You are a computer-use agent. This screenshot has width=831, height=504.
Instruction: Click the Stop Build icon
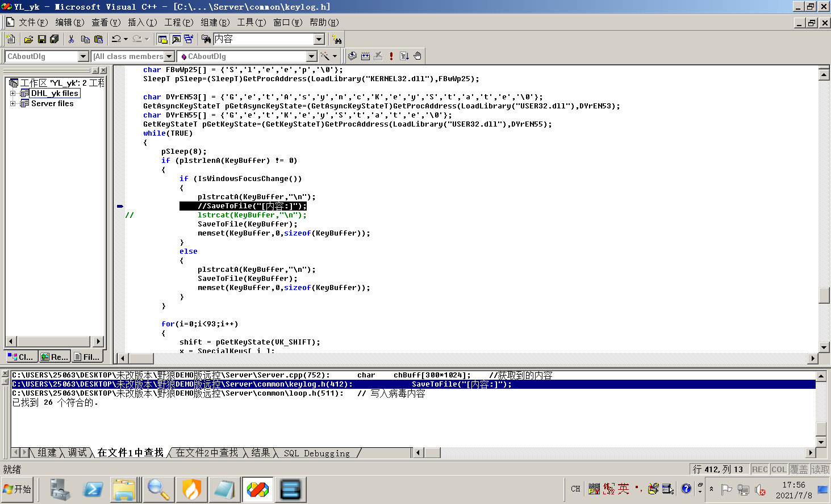point(378,56)
